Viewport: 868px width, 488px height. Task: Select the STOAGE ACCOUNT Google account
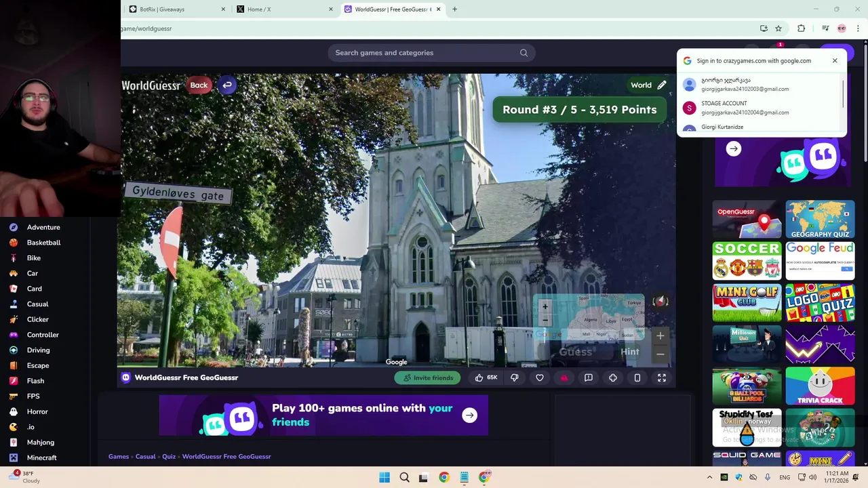pyautogui.click(x=759, y=108)
